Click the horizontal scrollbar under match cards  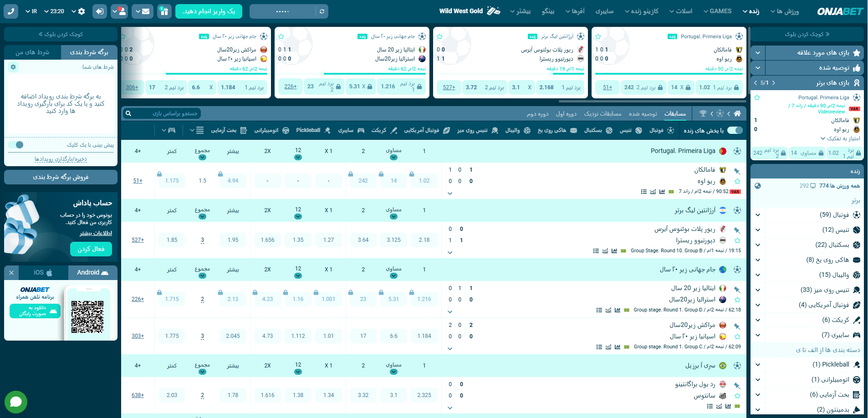point(651,102)
